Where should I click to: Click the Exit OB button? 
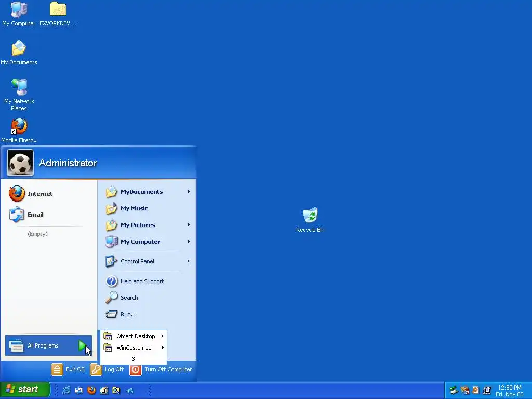coord(68,369)
